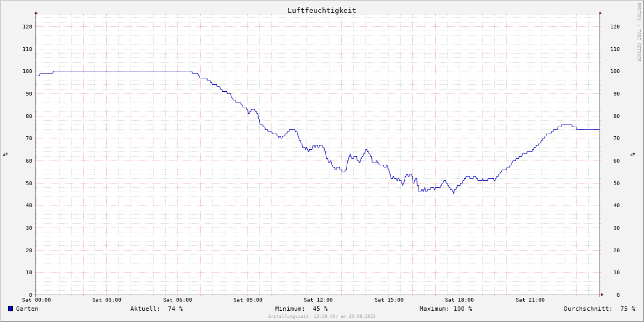Click the Sat 00:00 time axis label
The image size is (644, 322).
pos(36,300)
